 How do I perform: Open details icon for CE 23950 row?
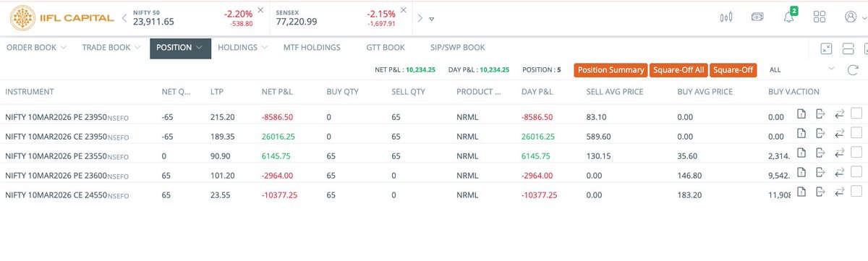(x=801, y=132)
